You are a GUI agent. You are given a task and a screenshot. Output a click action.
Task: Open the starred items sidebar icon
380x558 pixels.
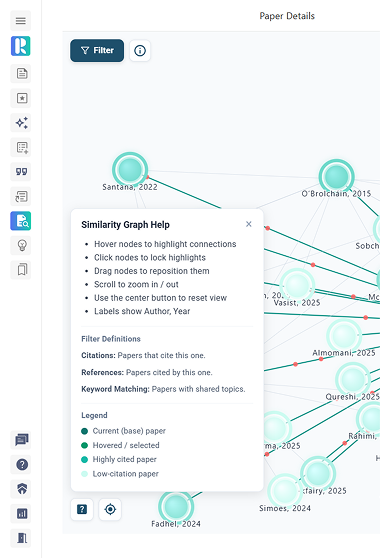(22, 98)
